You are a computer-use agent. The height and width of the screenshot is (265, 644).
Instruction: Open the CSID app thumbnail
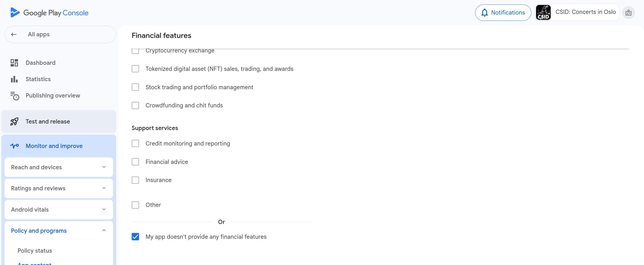point(543,13)
